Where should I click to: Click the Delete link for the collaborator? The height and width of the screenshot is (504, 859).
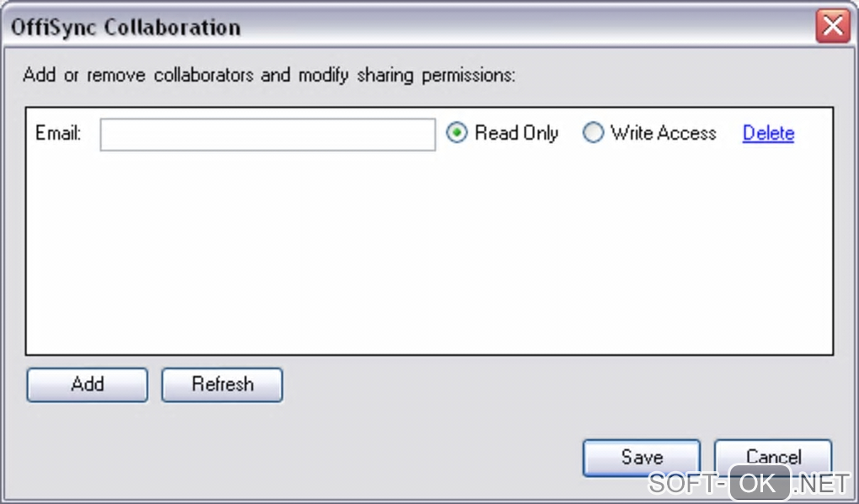click(x=768, y=133)
